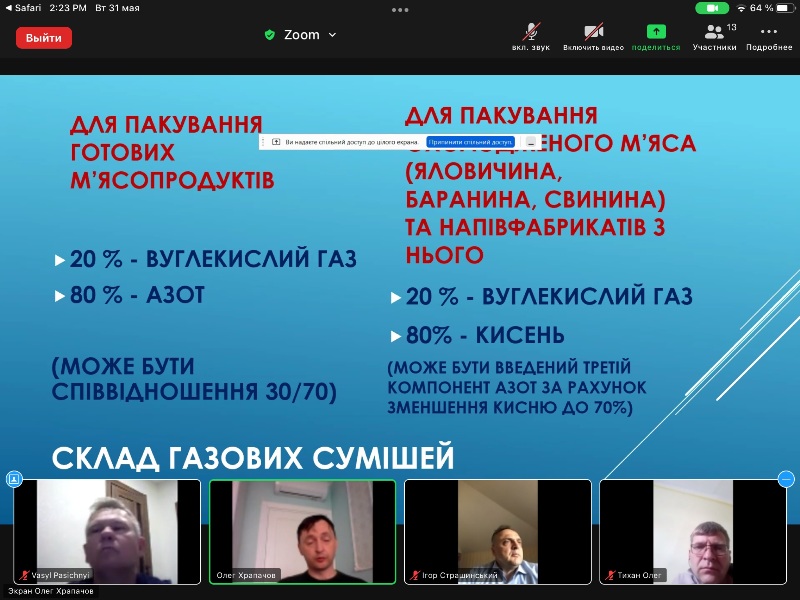This screenshot has width=800, height=600.
Task: Select Тихан Олег video thumbnail
Action: click(693, 532)
